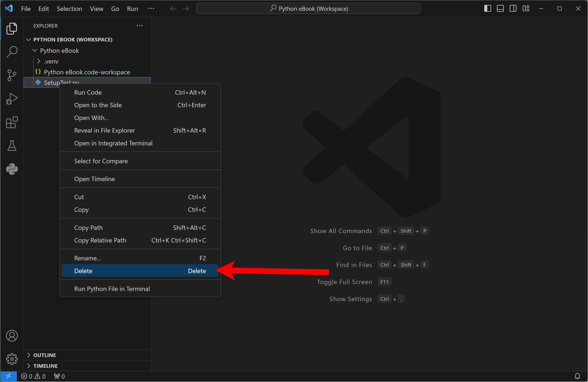This screenshot has width=588, height=382.
Task: Choose Open Timeline
Action: [140, 179]
